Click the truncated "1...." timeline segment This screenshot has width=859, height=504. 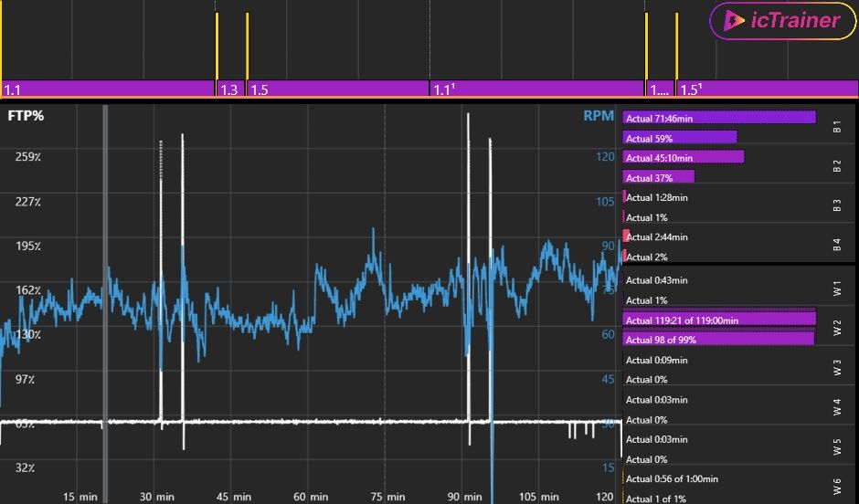click(x=659, y=89)
